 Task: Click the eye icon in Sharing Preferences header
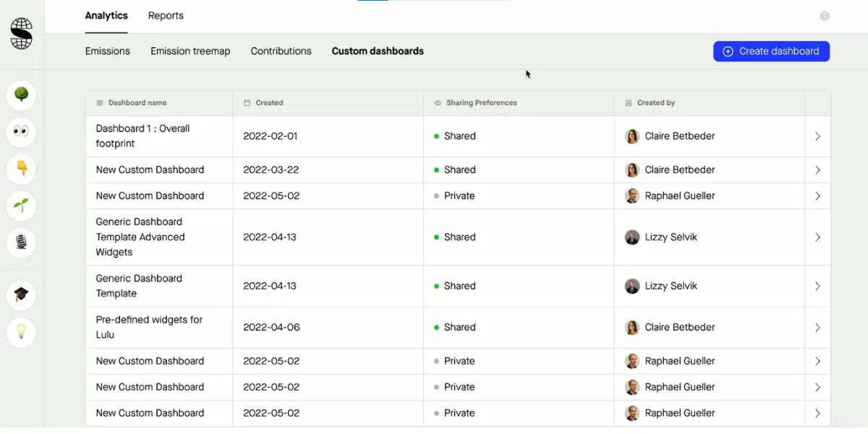click(438, 103)
